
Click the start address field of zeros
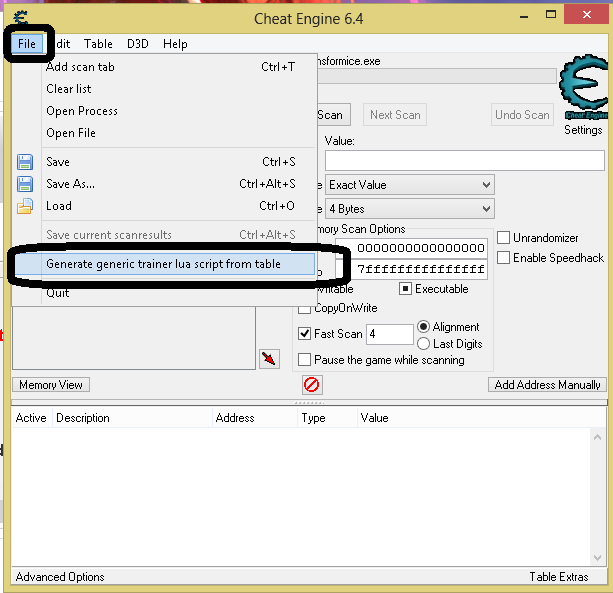pyautogui.click(x=412, y=248)
